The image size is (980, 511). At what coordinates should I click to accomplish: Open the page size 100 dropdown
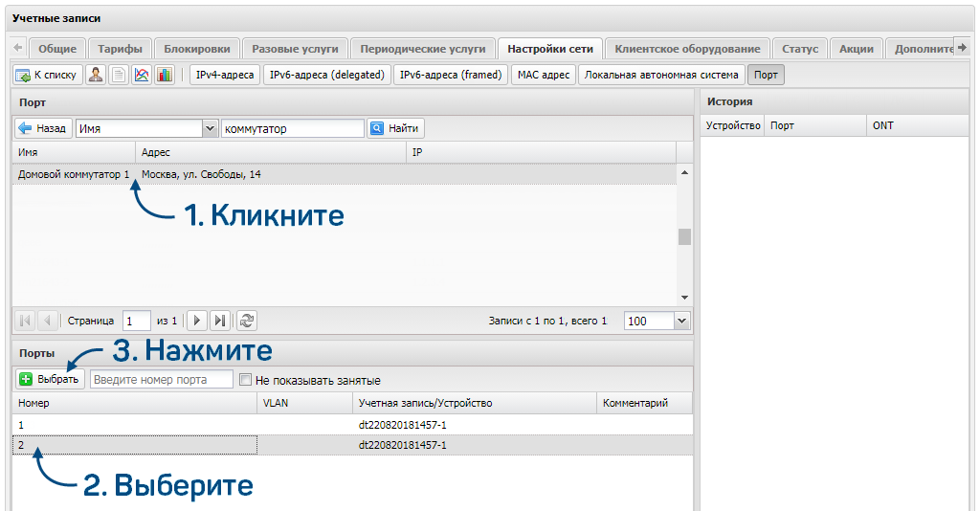pos(681,322)
